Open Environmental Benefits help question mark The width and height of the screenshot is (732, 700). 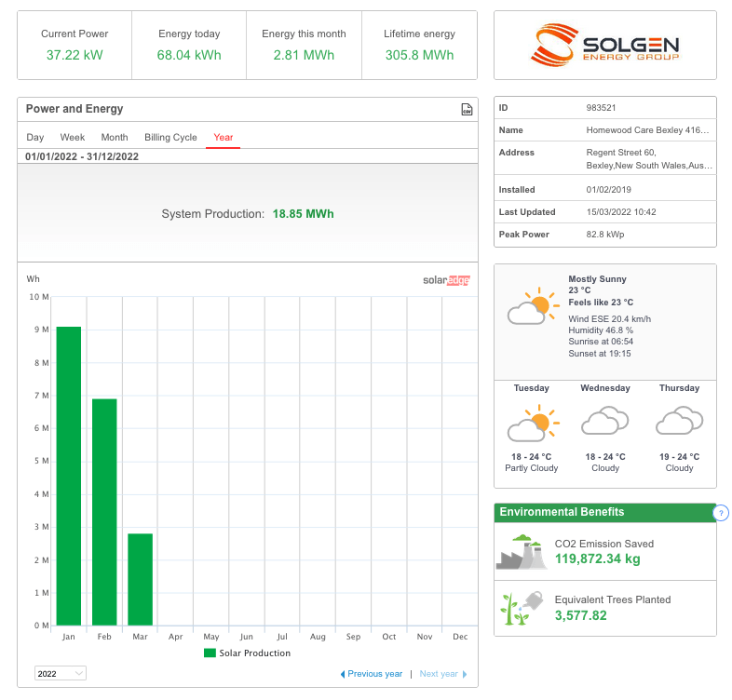(721, 512)
